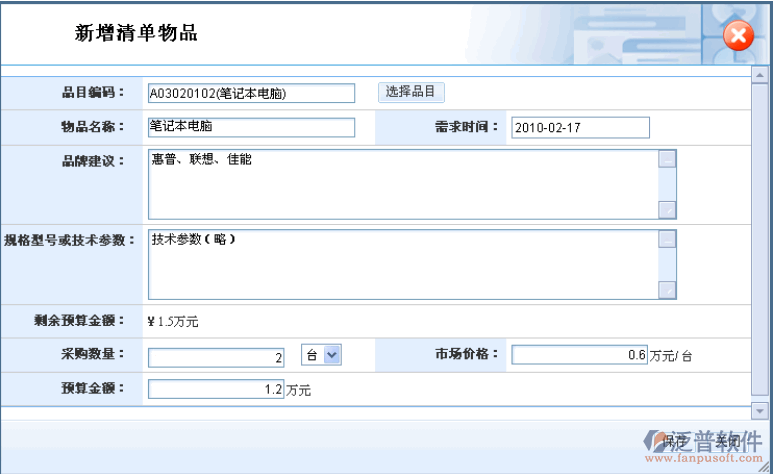Click the dialog scrollbar up arrow
This screenshot has width=773, height=474.
759,75
